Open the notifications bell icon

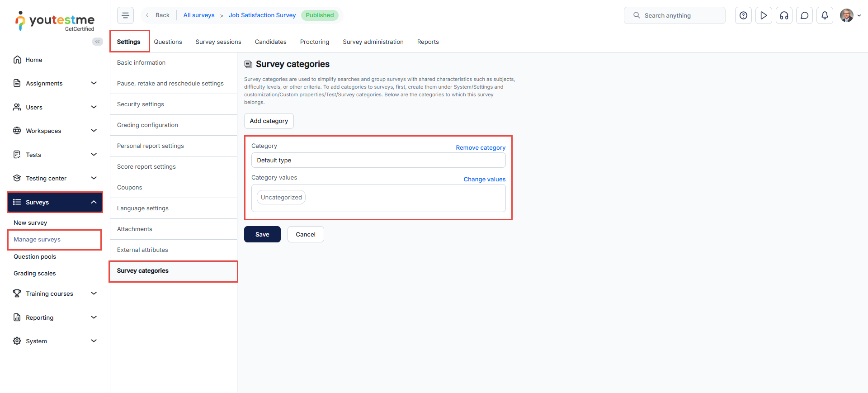coord(825,15)
